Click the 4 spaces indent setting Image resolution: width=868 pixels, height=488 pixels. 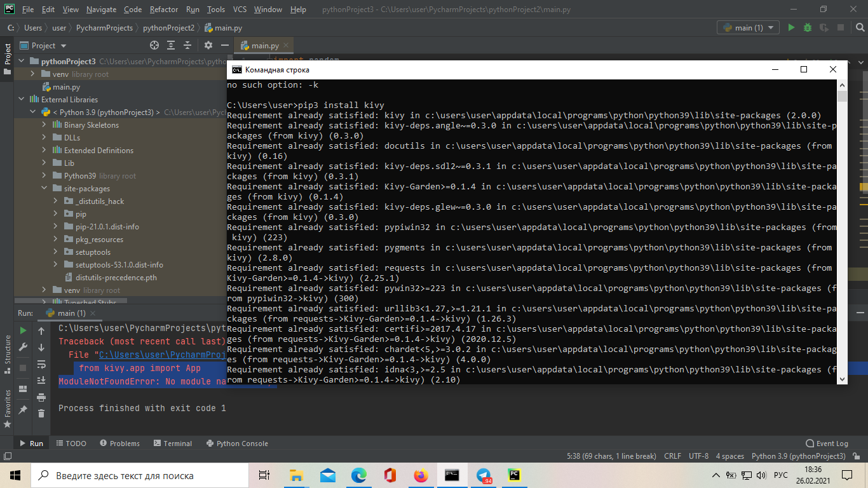tap(729, 456)
